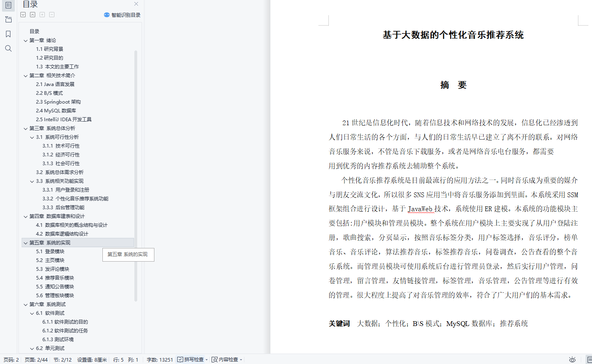Go to 3.1.3 社会可行性

click(61, 163)
